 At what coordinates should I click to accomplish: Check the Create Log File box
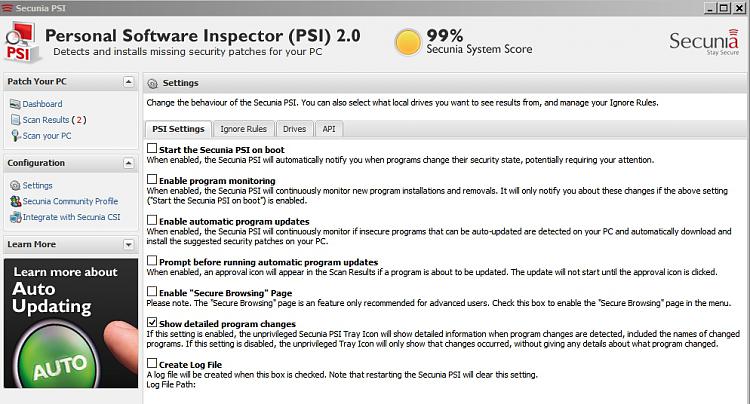click(x=152, y=363)
